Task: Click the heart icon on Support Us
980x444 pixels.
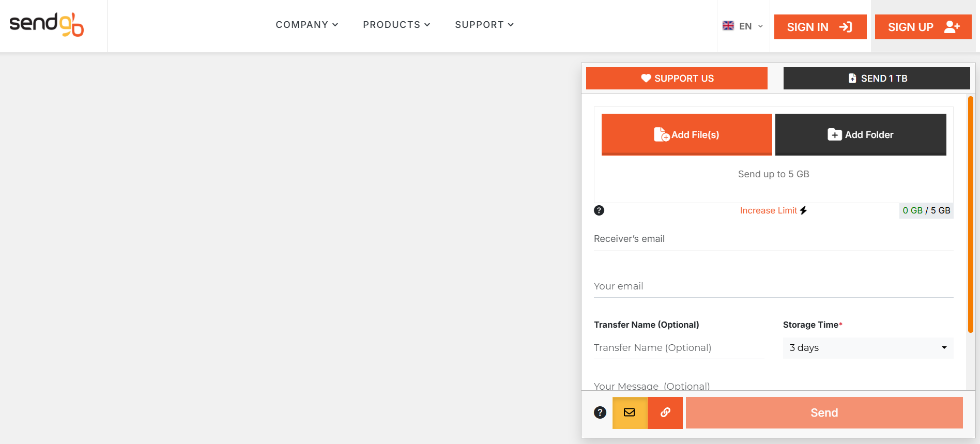Action: (x=646, y=78)
